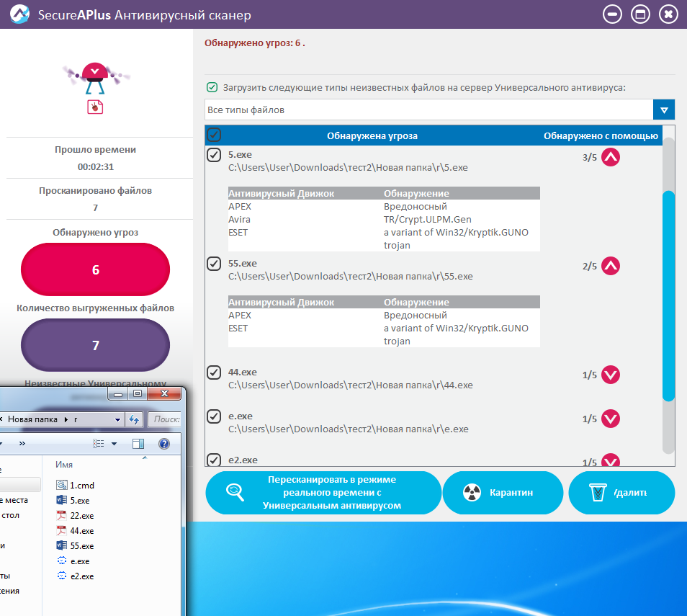Toggle the Explorer preview pane icon
The image size is (687, 616).
point(138,444)
